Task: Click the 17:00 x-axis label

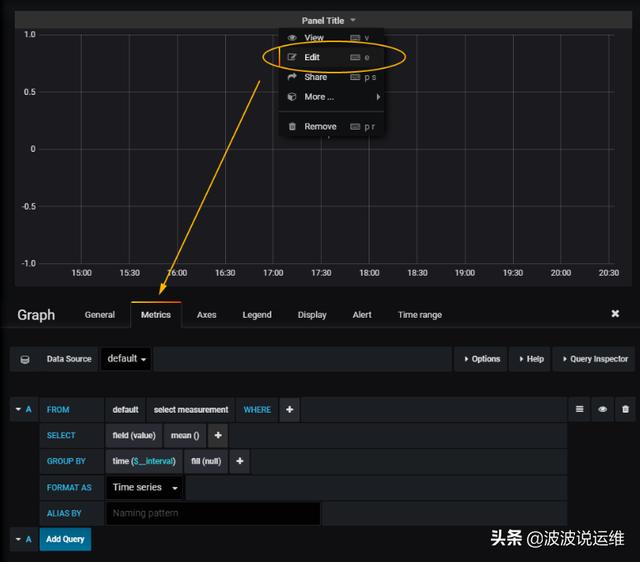Action: [273, 273]
